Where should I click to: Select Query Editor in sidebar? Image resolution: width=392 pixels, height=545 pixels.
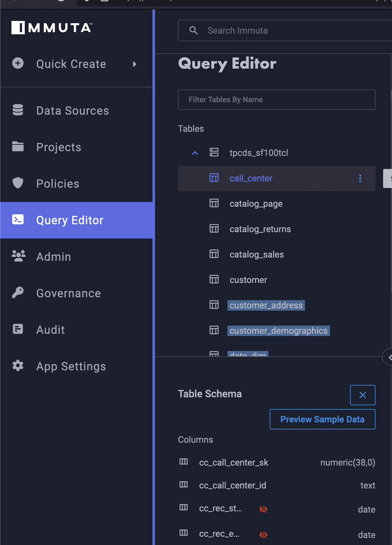point(76,220)
